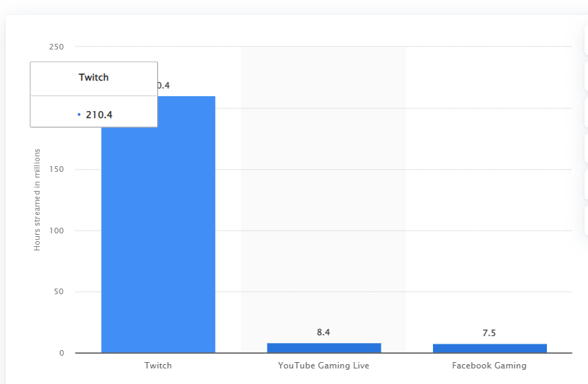Click the 0 y-axis tick label
Screen dimensions: 588x384
coord(62,354)
